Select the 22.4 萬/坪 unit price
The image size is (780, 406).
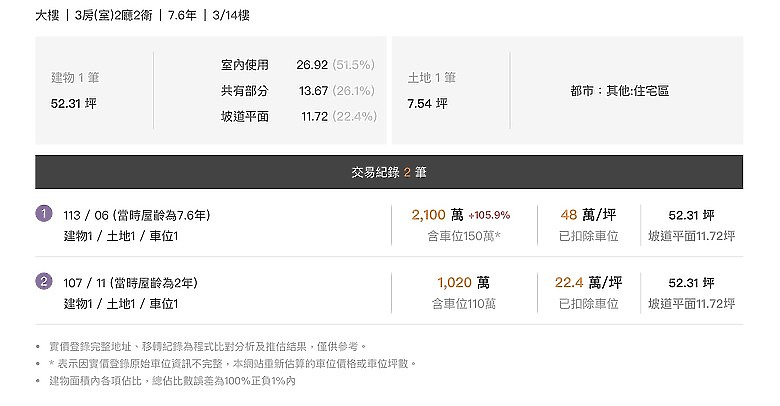(588, 283)
